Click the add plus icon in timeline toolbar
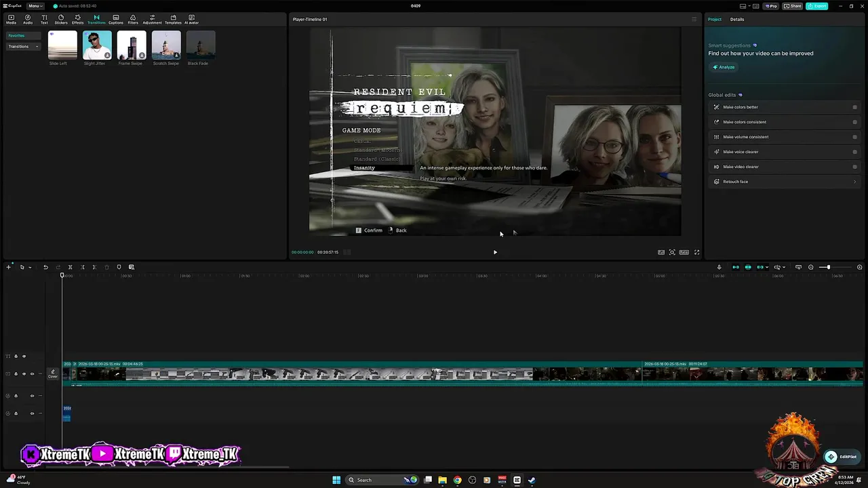The image size is (868, 488). 8,267
